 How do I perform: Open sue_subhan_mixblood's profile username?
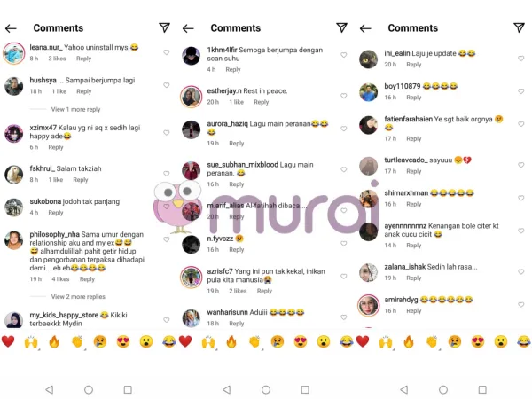tap(243, 165)
